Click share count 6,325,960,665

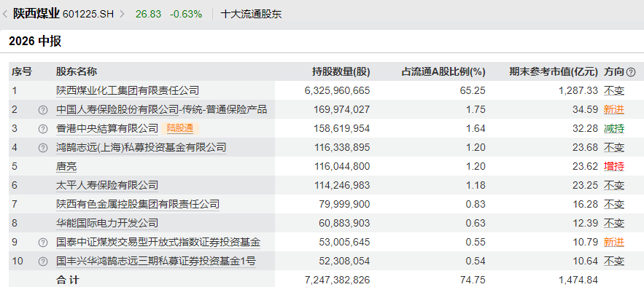click(337, 90)
